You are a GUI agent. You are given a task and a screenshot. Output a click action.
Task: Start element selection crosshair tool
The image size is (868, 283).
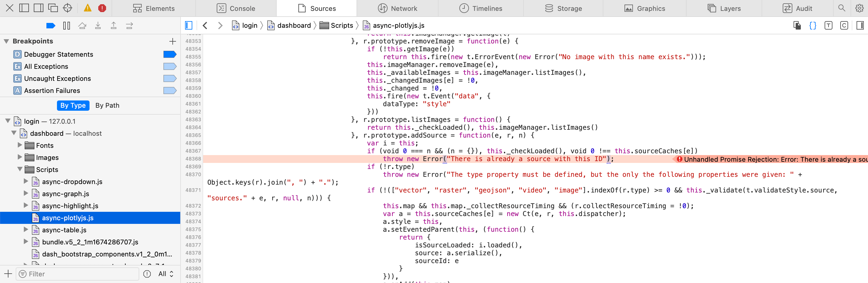[x=68, y=8]
